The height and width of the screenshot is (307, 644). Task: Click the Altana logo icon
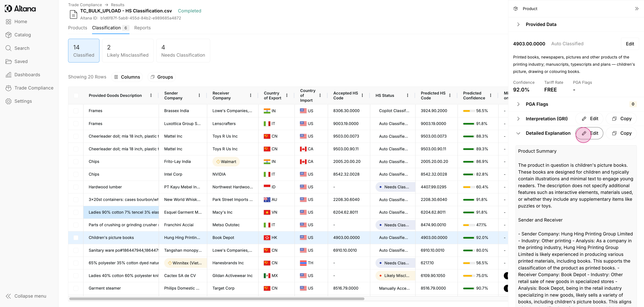[8, 9]
